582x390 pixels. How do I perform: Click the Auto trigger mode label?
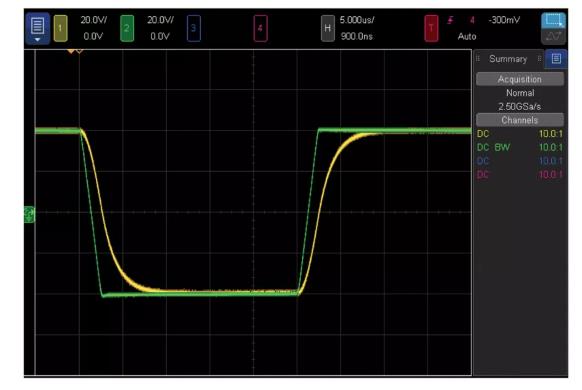pyautogui.click(x=467, y=36)
